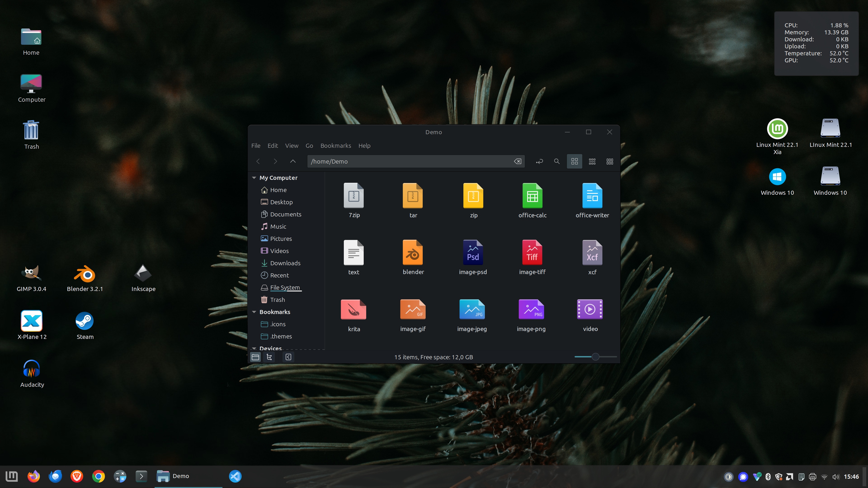Image resolution: width=868 pixels, height=488 pixels.
Task: Switch to compact view mode
Action: [x=610, y=161]
